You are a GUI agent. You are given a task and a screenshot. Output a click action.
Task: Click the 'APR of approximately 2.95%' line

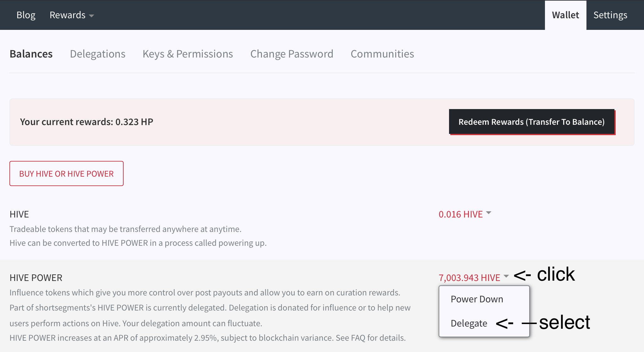tap(208, 338)
